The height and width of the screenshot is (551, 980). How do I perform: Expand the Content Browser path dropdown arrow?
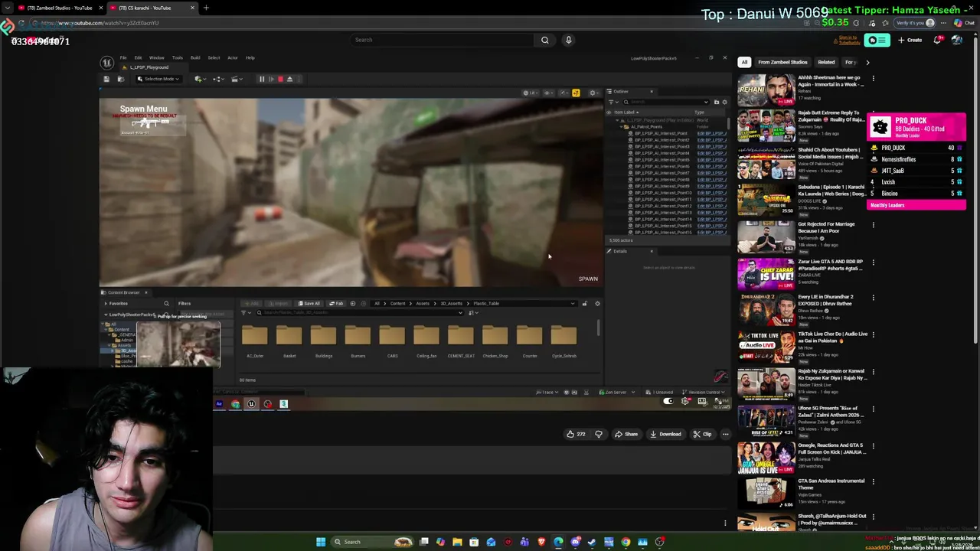coord(572,304)
